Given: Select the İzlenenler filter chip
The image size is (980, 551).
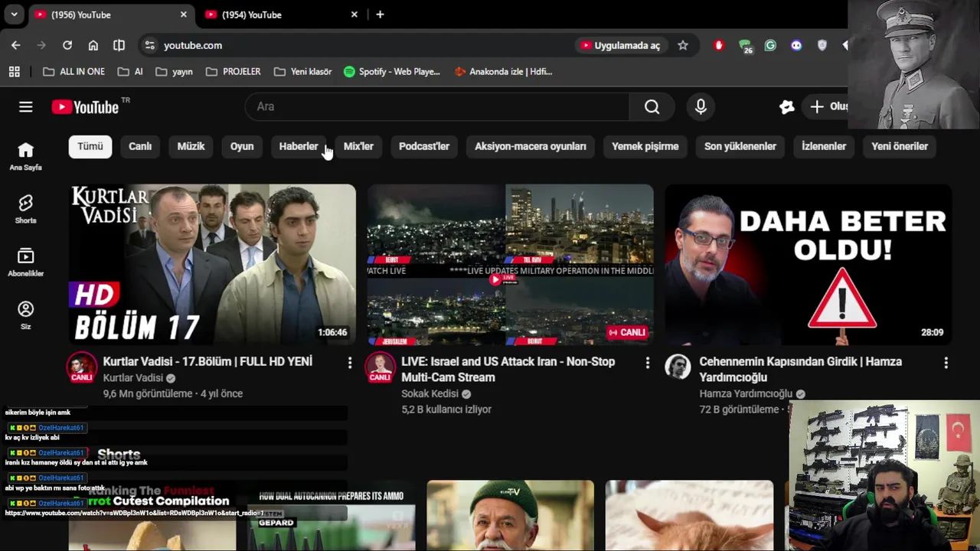Looking at the screenshot, I should (x=824, y=146).
